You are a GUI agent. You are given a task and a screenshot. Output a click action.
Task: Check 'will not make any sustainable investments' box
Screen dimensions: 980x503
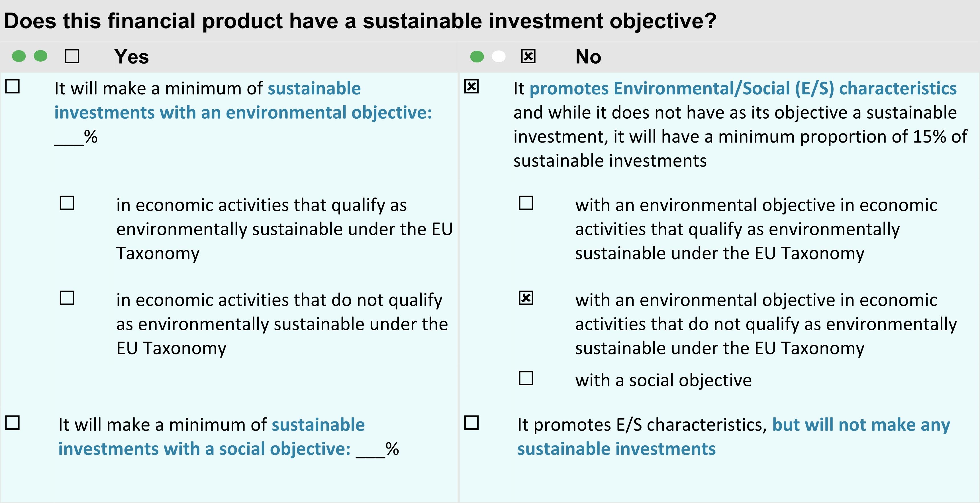click(x=471, y=423)
